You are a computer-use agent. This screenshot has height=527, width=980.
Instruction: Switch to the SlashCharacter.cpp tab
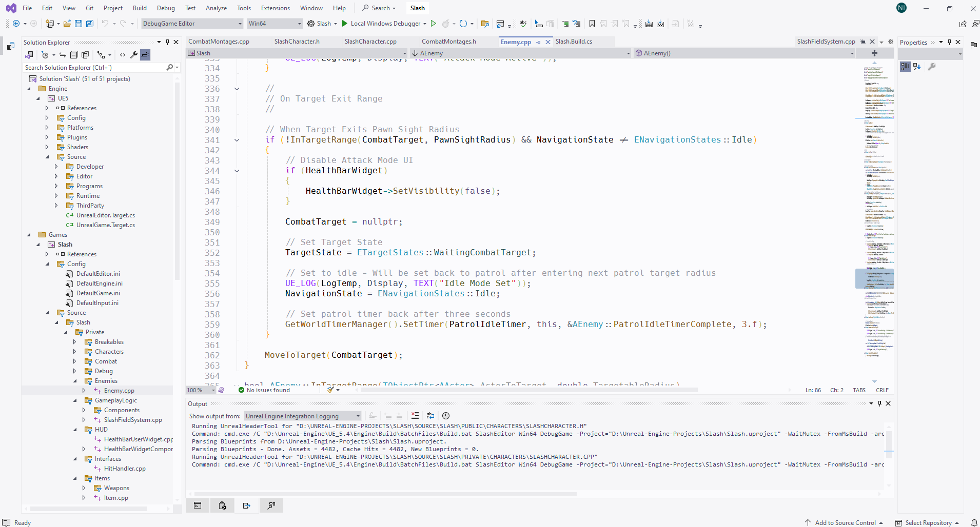point(370,42)
